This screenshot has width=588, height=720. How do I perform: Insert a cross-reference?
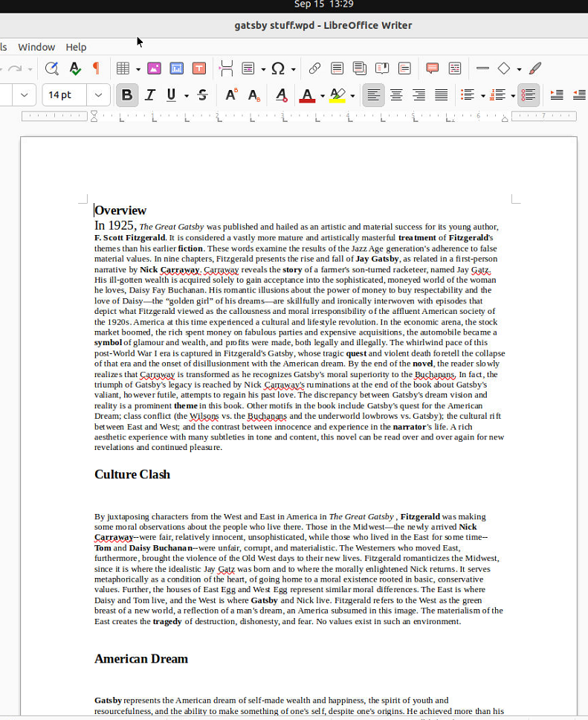click(404, 68)
